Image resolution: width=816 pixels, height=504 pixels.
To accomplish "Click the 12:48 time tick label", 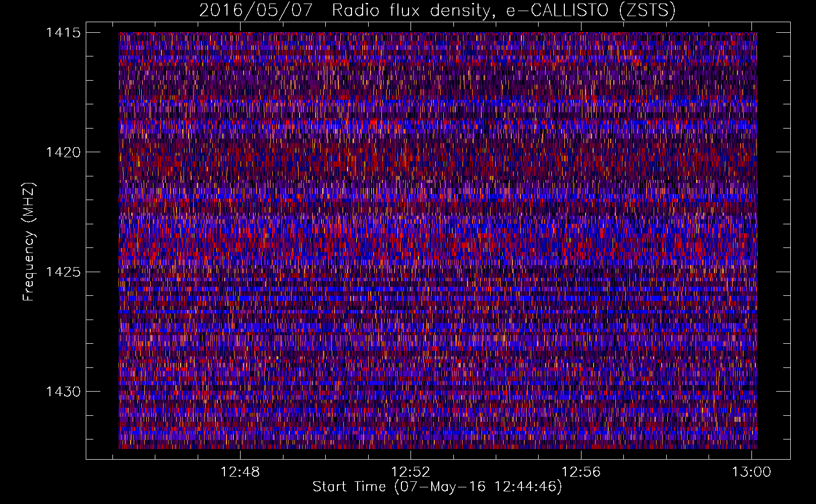I will (241, 472).
